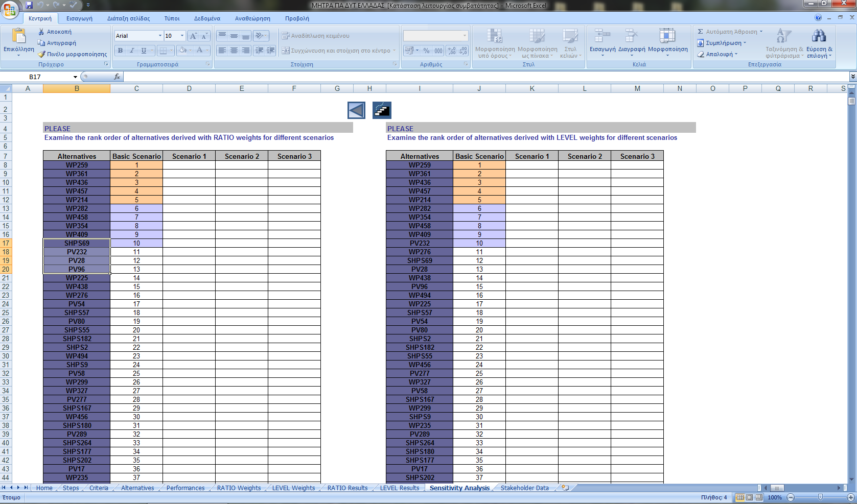The width and height of the screenshot is (857, 504).
Task: Open the Arial font name dropdown
Action: tap(160, 36)
